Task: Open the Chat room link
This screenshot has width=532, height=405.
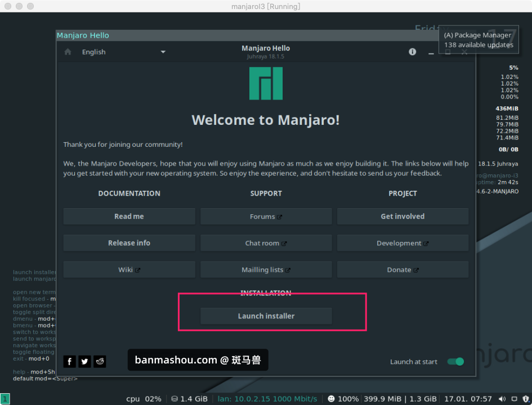Action: tap(266, 243)
